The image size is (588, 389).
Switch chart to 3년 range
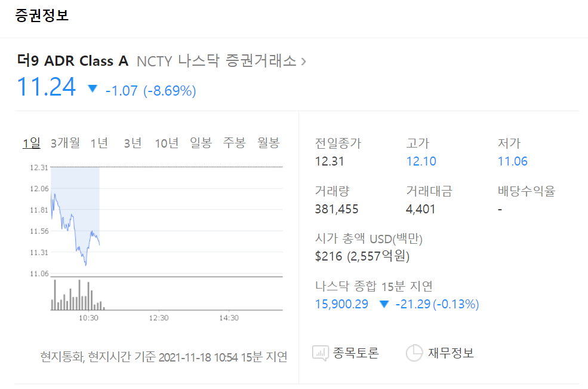(133, 143)
